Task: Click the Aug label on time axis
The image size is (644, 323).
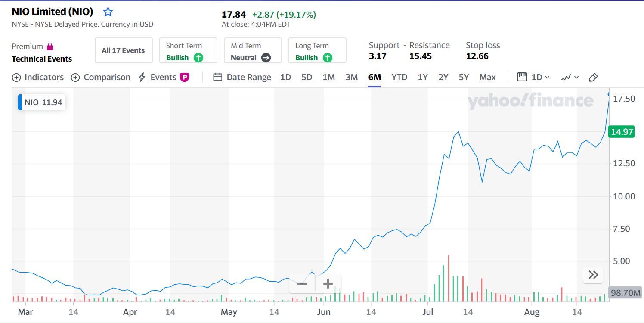Action: pos(532,312)
